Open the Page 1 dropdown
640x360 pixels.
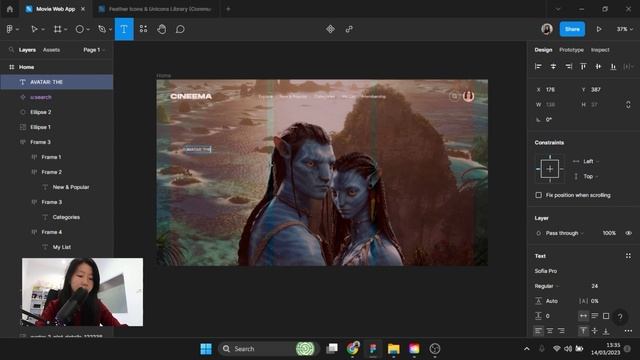click(x=93, y=50)
